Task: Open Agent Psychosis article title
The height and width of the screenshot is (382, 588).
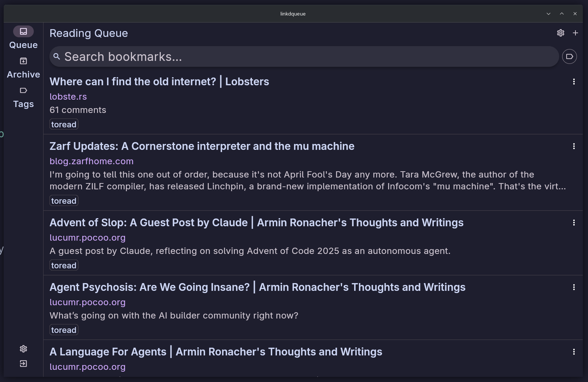Action: (x=257, y=287)
